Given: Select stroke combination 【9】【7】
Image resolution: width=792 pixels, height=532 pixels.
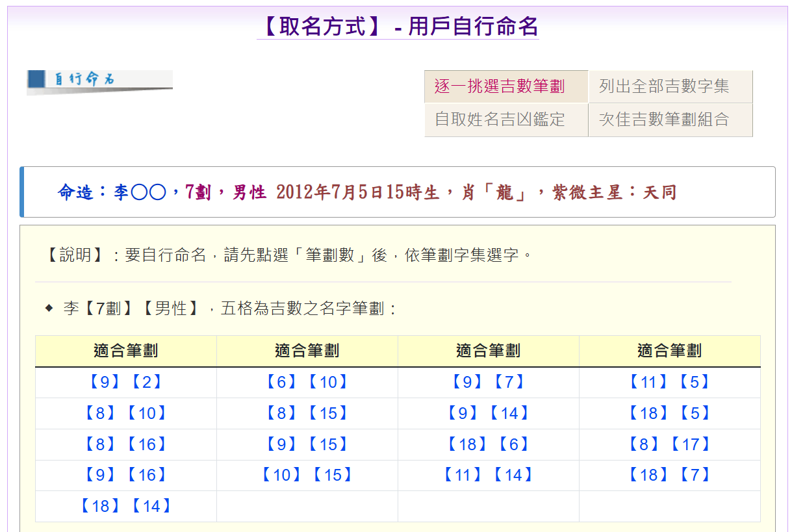Looking at the screenshot, I should (x=488, y=383).
